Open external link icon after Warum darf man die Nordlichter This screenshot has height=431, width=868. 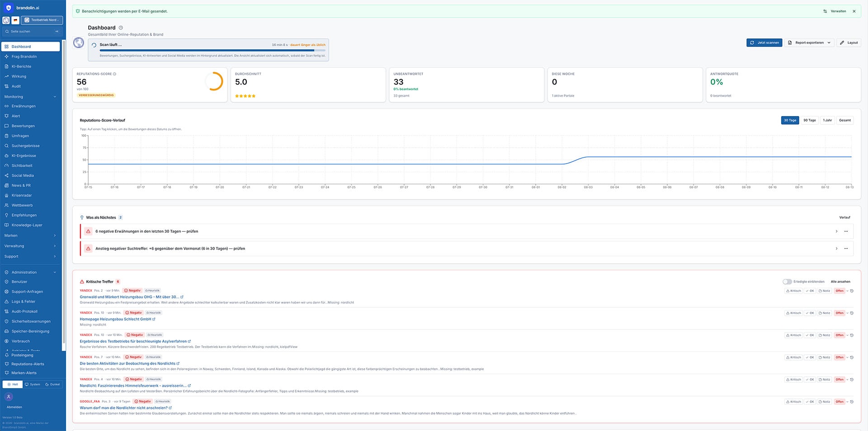tap(170, 408)
